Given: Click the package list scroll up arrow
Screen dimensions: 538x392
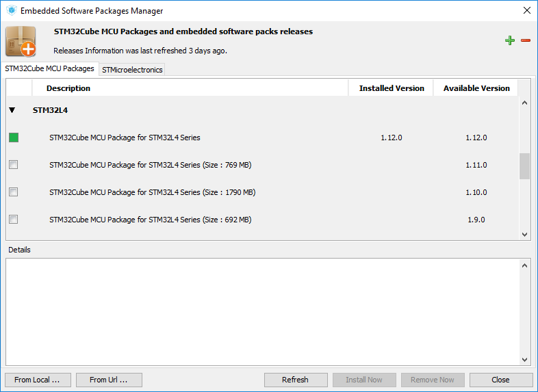Looking at the screenshot, I should [x=524, y=103].
